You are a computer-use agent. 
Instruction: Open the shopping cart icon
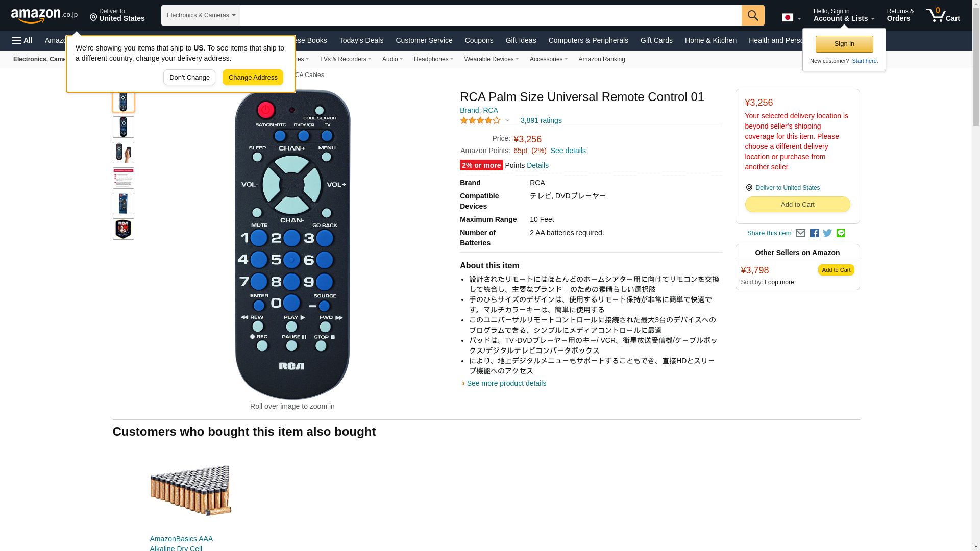coord(943,15)
